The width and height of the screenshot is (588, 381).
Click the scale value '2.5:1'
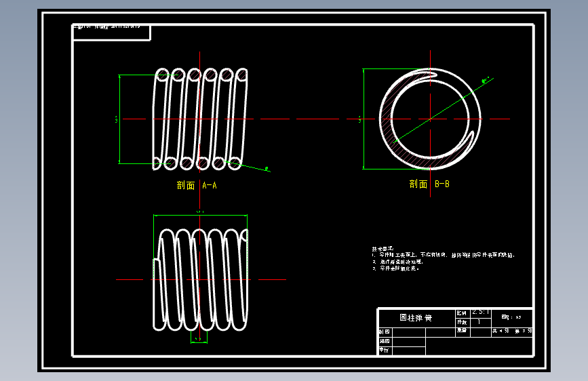click(480, 312)
